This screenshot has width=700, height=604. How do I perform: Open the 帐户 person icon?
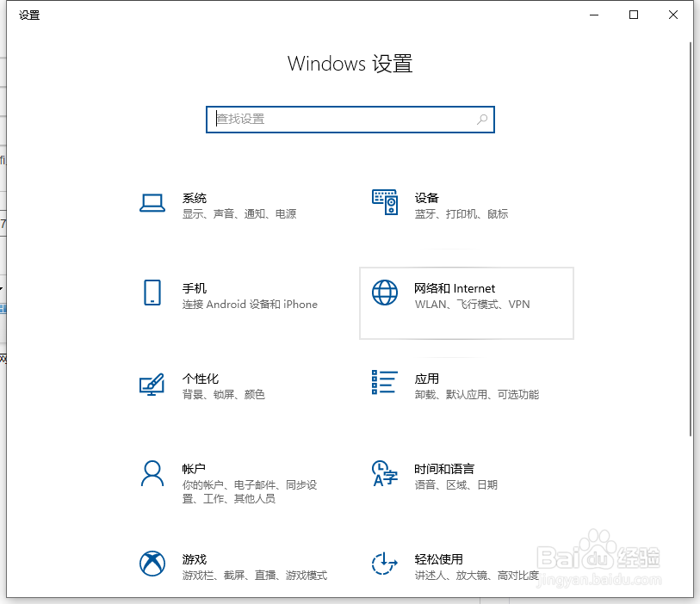pyautogui.click(x=152, y=473)
